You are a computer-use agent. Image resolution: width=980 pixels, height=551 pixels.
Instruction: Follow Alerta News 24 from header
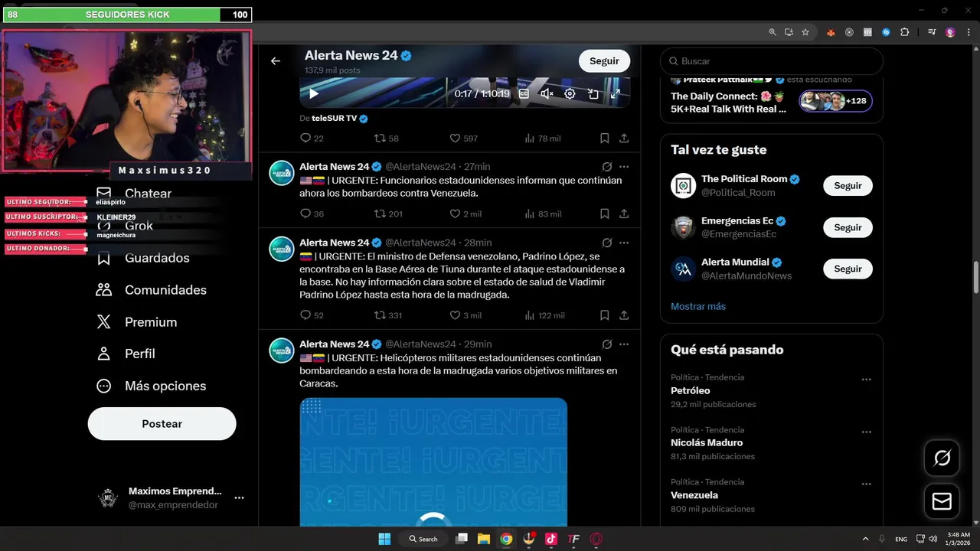(604, 61)
